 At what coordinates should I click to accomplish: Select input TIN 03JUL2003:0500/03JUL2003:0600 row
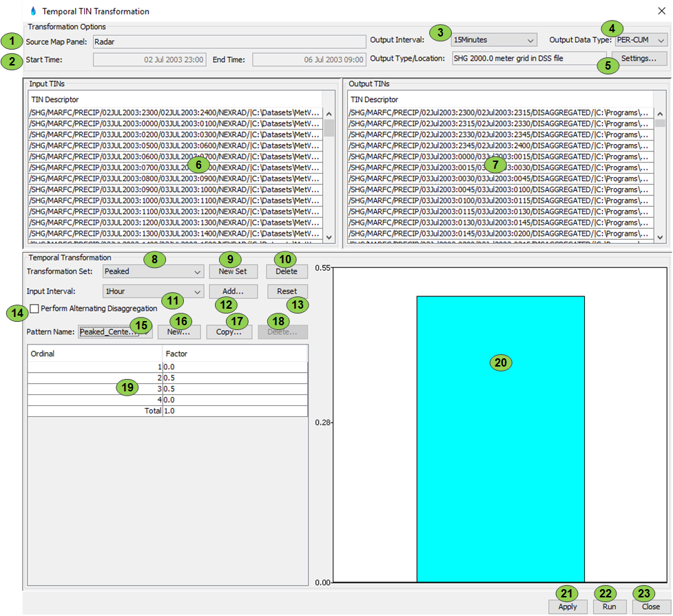coord(175,146)
